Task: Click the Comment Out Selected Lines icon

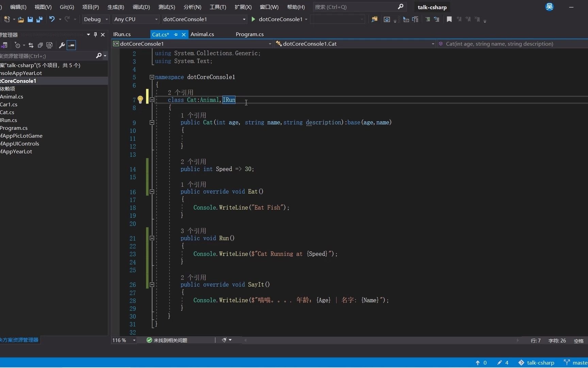Action: coord(428,19)
